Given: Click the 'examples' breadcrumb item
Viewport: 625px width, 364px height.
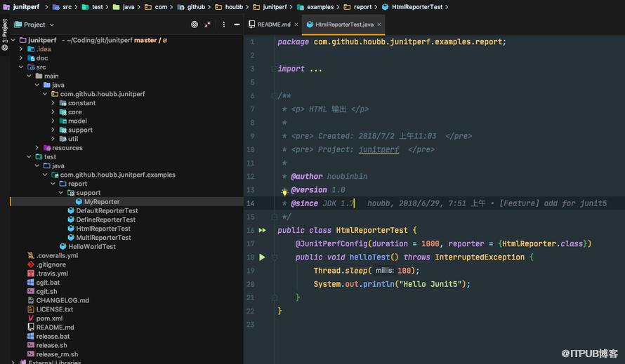Looking at the screenshot, I should [x=320, y=7].
